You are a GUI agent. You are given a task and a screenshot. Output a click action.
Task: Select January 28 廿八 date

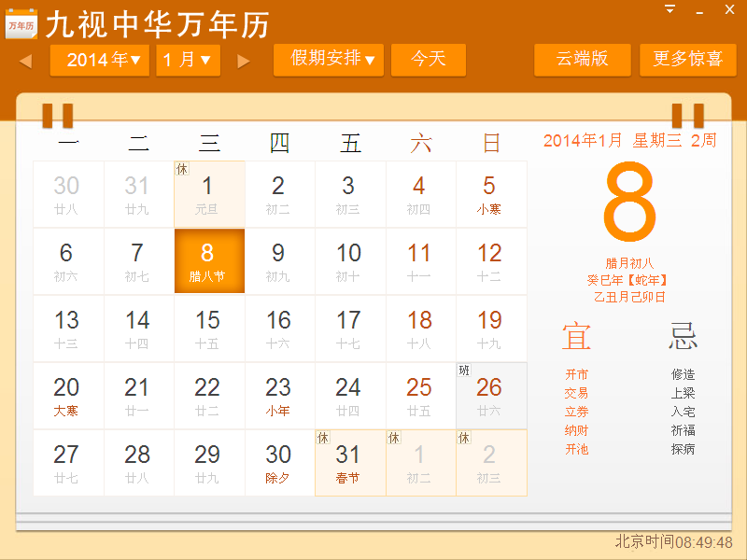pyautogui.click(x=139, y=463)
